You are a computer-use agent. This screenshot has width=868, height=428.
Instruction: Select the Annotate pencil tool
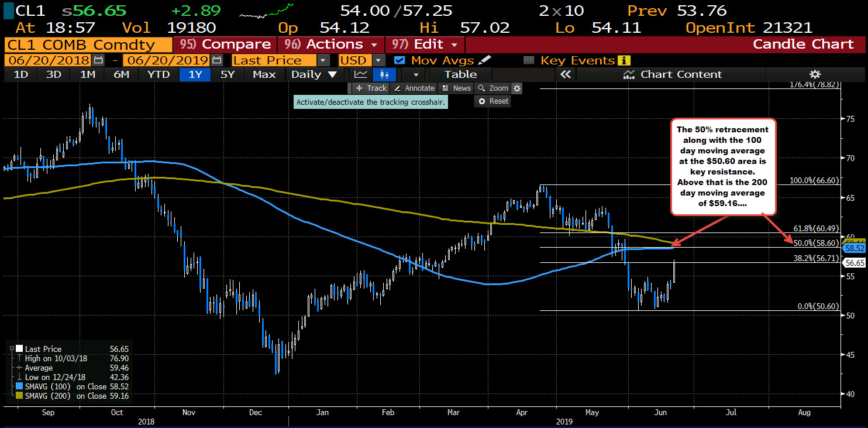coord(414,88)
